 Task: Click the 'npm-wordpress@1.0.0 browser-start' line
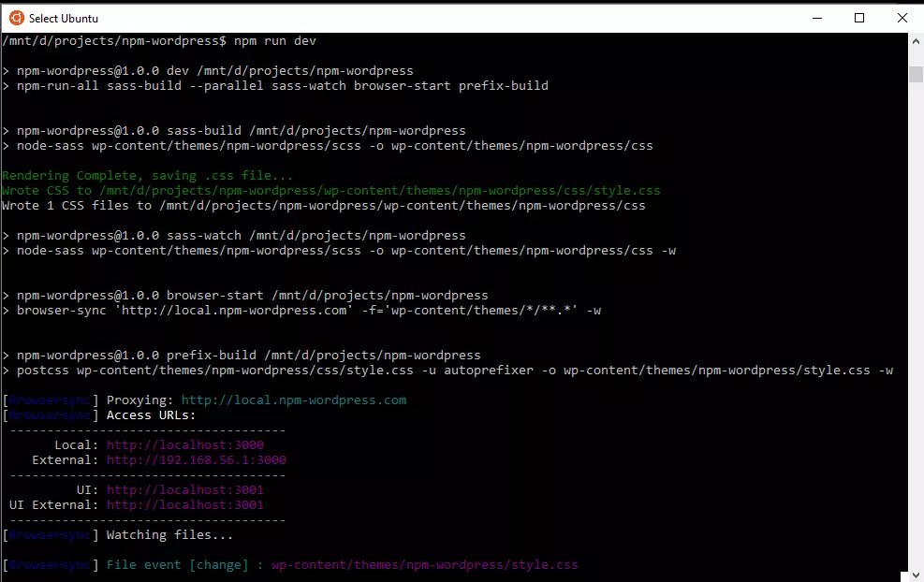pyautogui.click(x=245, y=295)
